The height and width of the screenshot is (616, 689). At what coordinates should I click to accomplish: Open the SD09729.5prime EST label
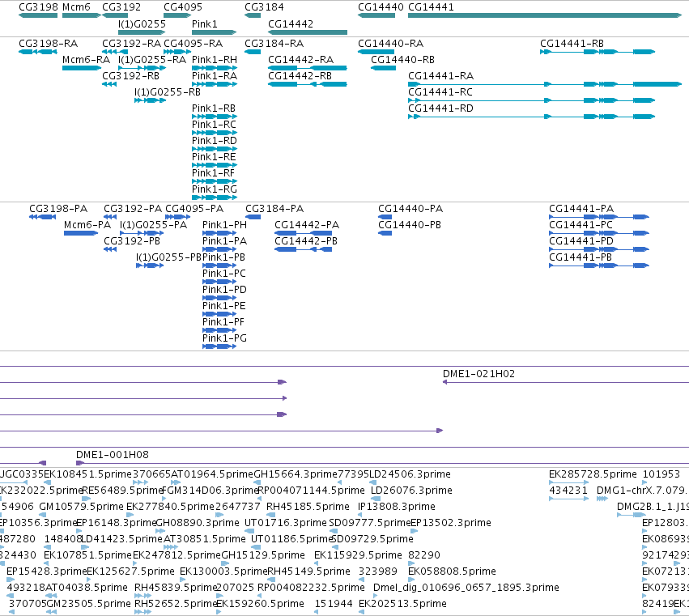tap(372, 538)
